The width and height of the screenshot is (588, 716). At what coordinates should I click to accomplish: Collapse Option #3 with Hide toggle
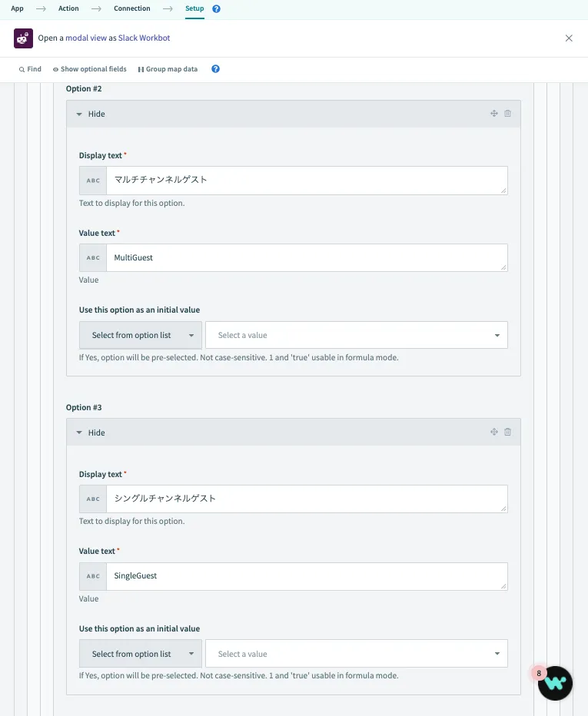[x=90, y=433]
